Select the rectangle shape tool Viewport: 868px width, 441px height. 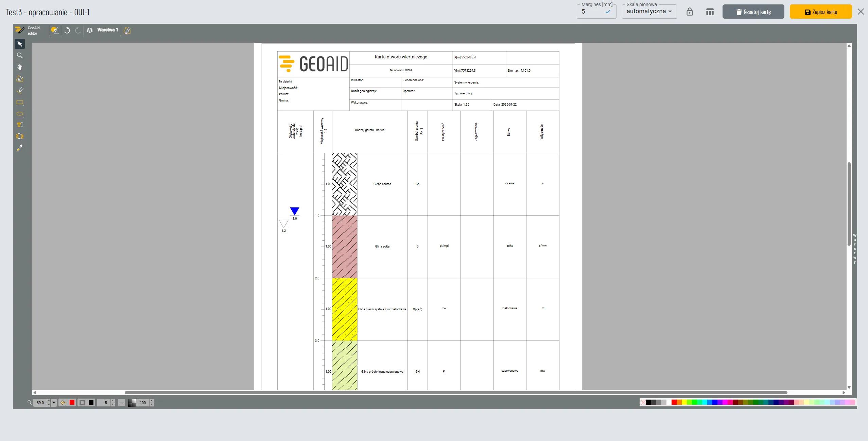point(20,103)
